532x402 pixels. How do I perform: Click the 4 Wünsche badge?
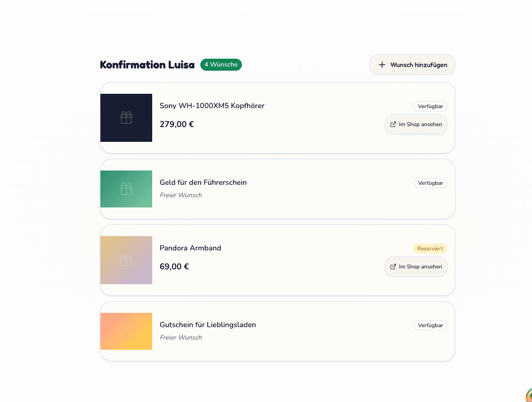click(221, 65)
